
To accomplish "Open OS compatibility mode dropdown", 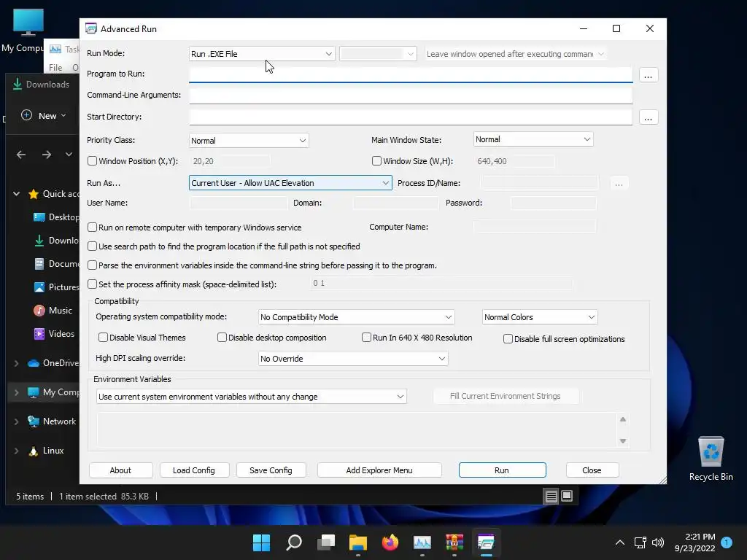I will pos(356,317).
